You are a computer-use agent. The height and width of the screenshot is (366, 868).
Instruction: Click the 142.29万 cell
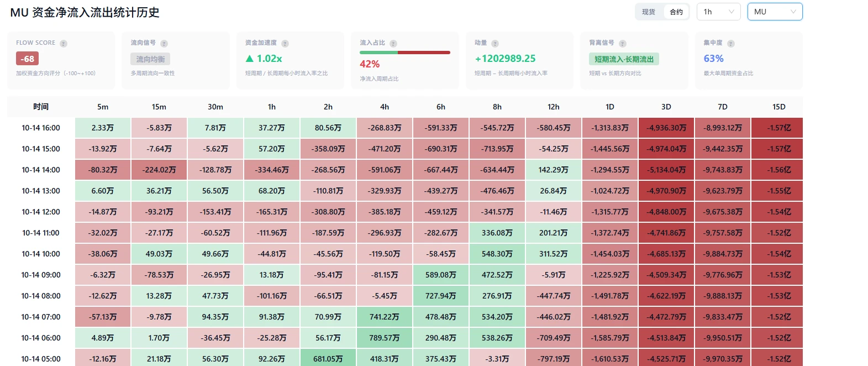[x=554, y=170]
